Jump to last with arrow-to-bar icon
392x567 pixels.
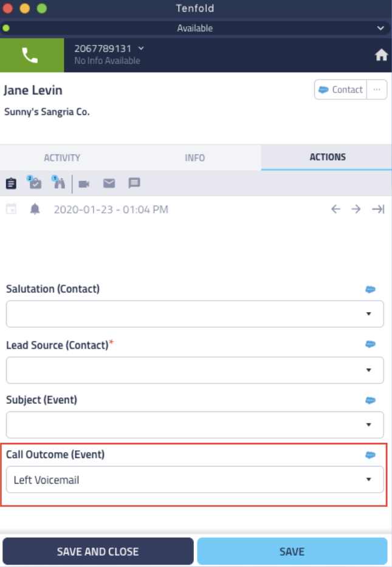point(378,209)
